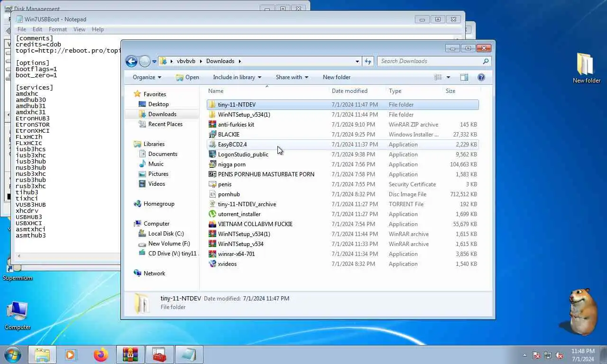Select the tiny-11-NTDEV_archive torrent file

pyautogui.click(x=343, y=204)
